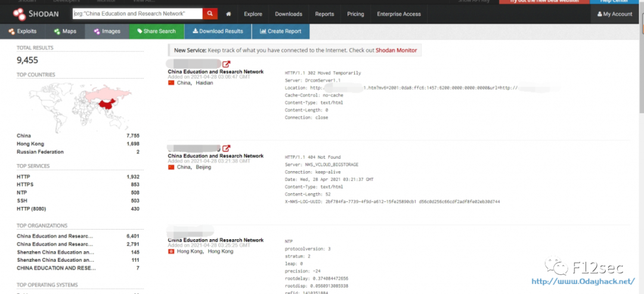Click the China flag beside Beijing

(x=171, y=167)
